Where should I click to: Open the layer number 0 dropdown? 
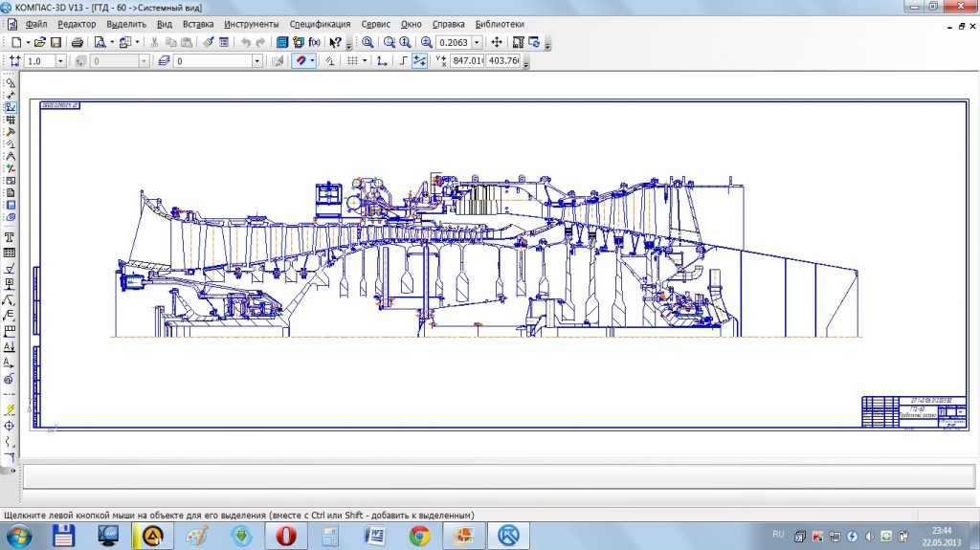coord(256,60)
